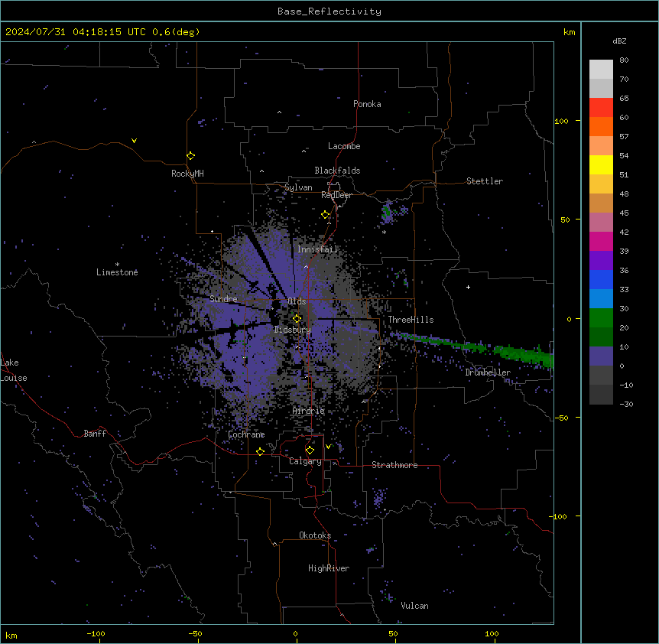
Task: Click the -100 km tick on bottom axis
Action: click(96, 633)
